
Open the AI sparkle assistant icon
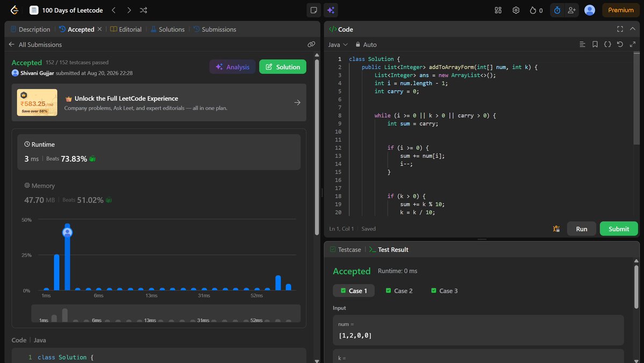pyautogui.click(x=331, y=10)
